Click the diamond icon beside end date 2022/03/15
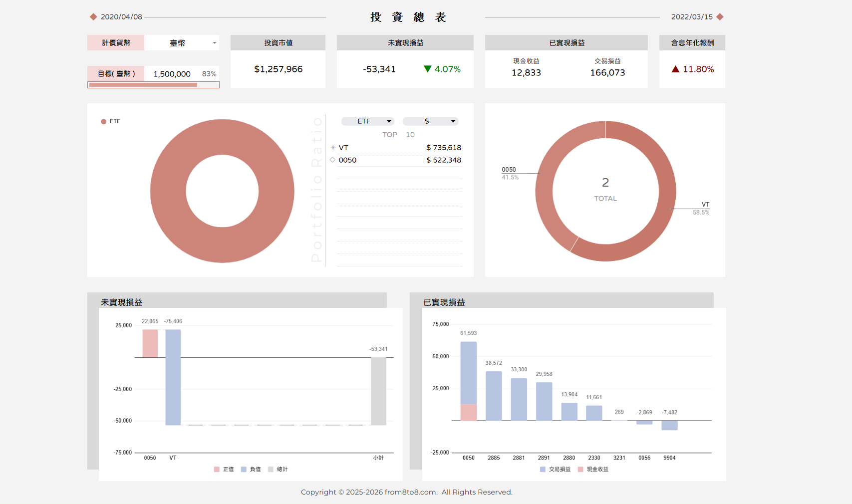 pyautogui.click(x=720, y=17)
